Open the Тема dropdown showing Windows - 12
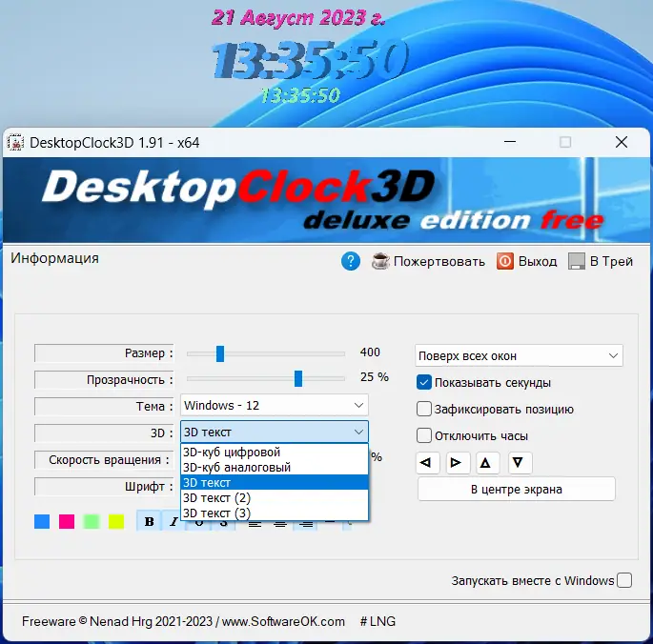653x644 pixels. (x=275, y=405)
